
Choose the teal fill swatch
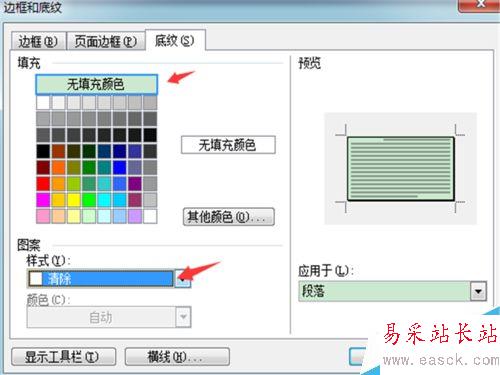point(104,167)
